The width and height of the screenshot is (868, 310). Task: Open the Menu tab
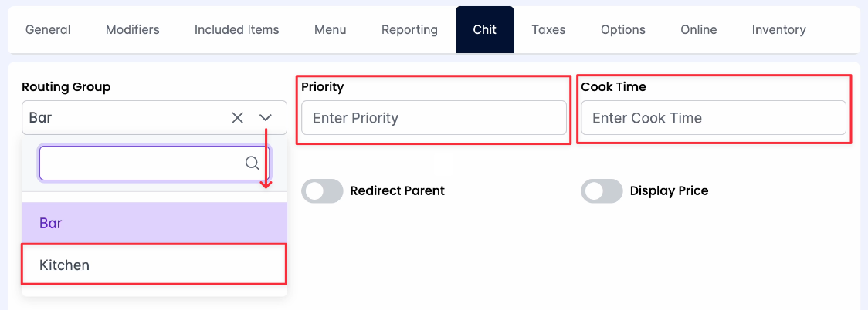tap(330, 30)
